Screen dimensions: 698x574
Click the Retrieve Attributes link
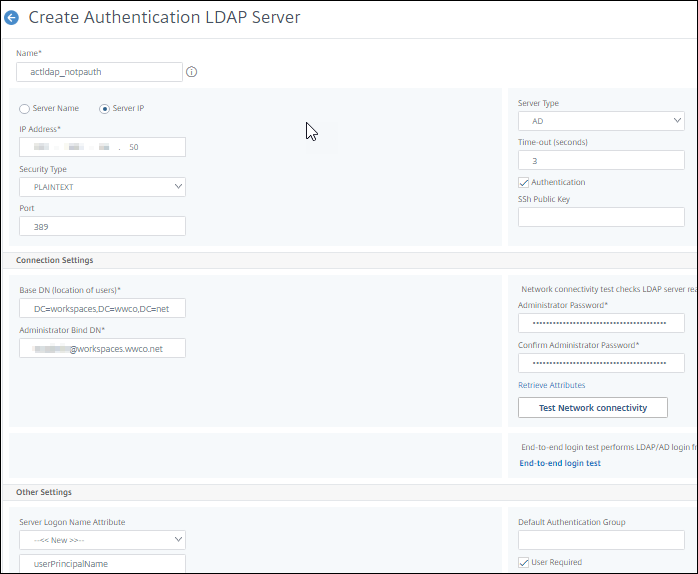pos(551,385)
